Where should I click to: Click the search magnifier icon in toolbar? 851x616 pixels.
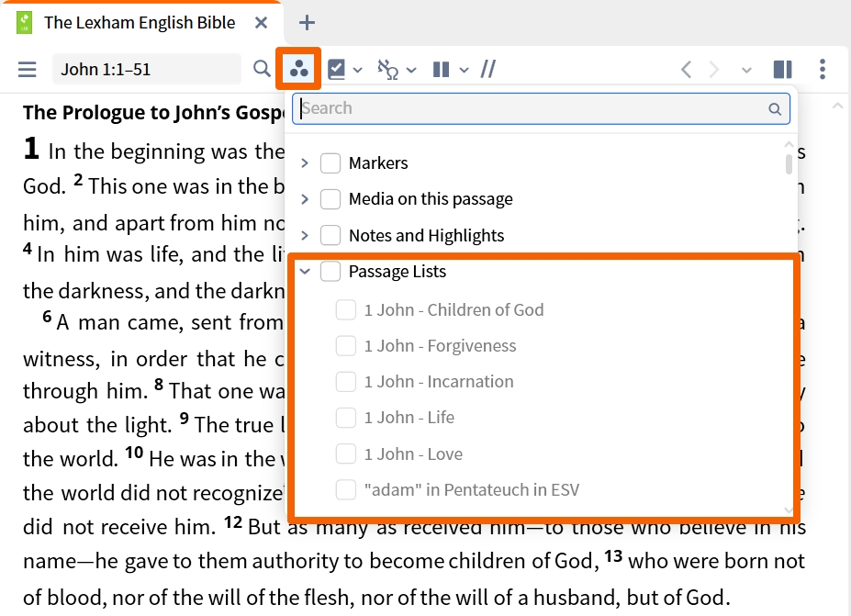click(x=262, y=69)
